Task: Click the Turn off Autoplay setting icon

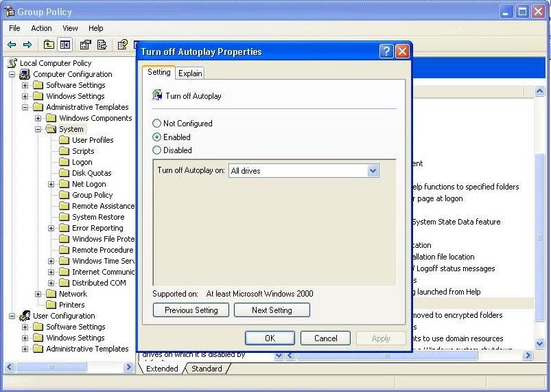Action: (x=157, y=95)
